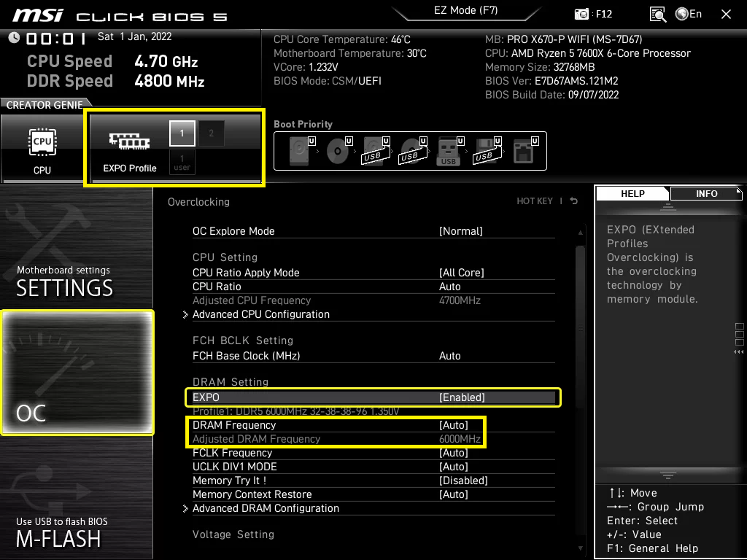This screenshot has height=560, width=747.
Task: Expand Advanced CPU Configuration
Action: (260, 314)
